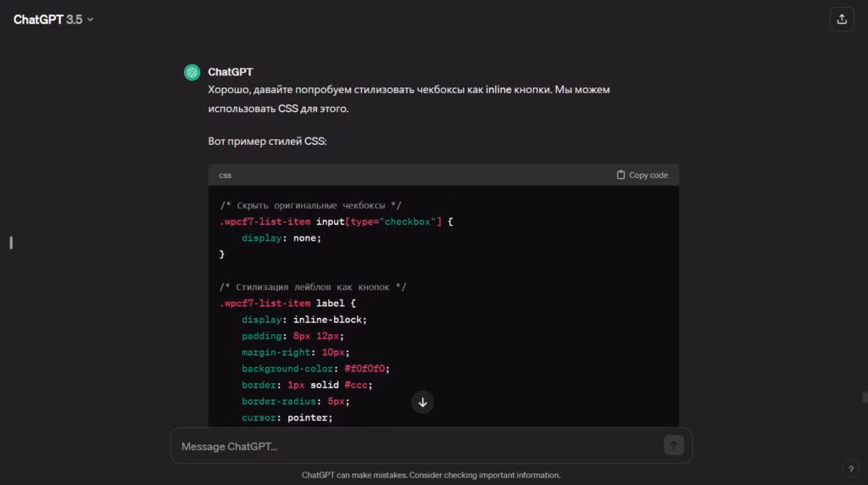This screenshot has width=868, height=485.
Task: Click the ChatGPT sender name text
Action: click(x=231, y=72)
